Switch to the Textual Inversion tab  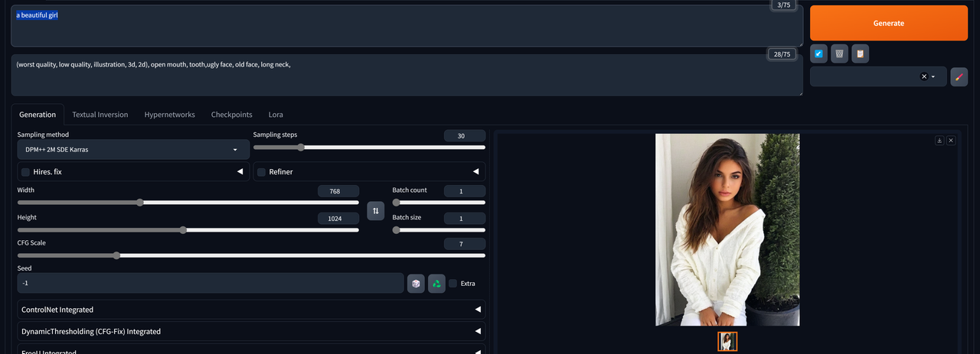[100, 115]
